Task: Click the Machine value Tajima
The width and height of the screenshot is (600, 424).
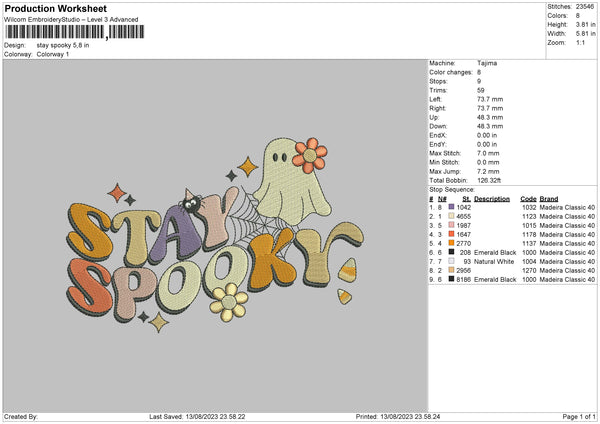Action: tap(487, 64)
